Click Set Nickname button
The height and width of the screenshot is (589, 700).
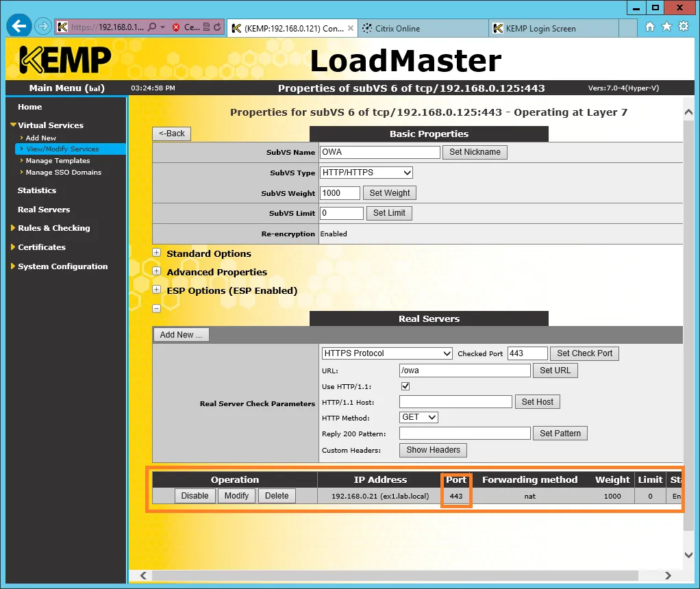tap(475, 152)
